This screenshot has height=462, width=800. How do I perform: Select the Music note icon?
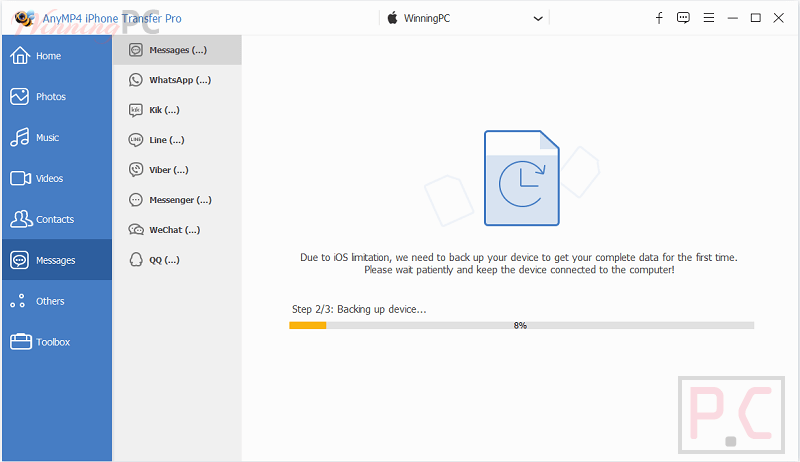coord(20,137)
